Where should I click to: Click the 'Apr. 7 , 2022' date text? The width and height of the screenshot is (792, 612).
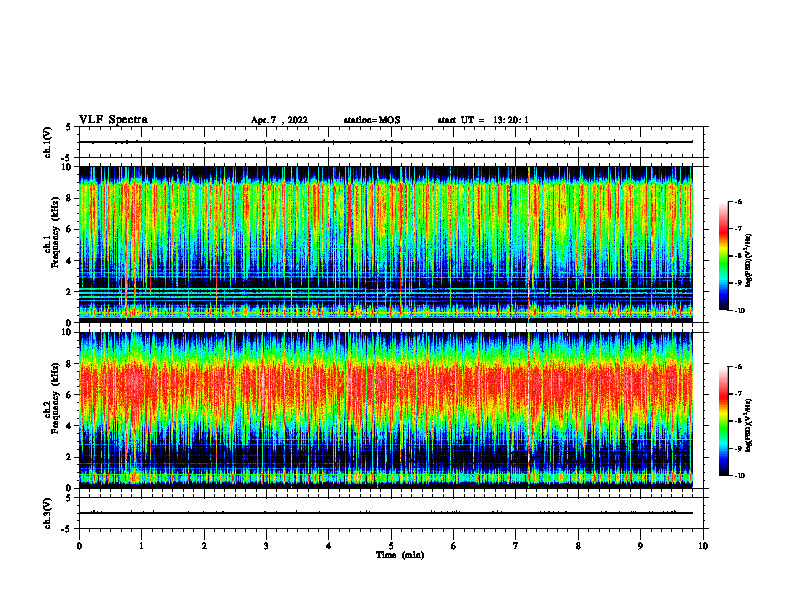[279, 120]
